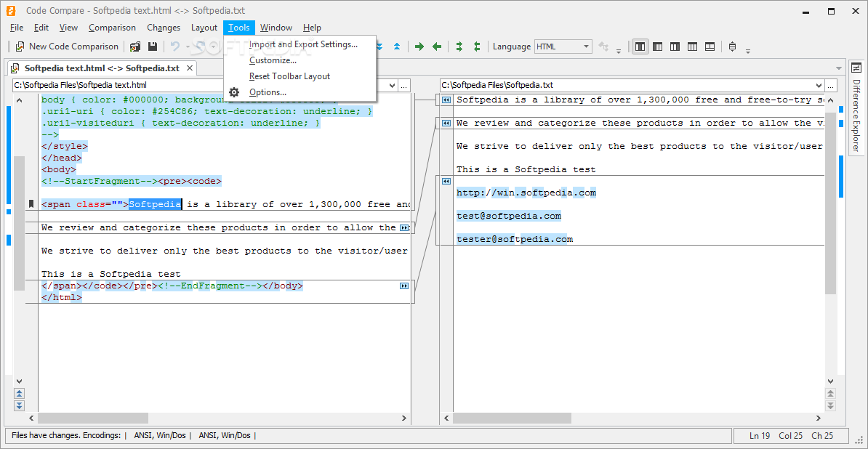The height and width of the screenshot is (449, 868).
Task: Click the left pane vertical scrollbar thumb
Action: (20, 223)
